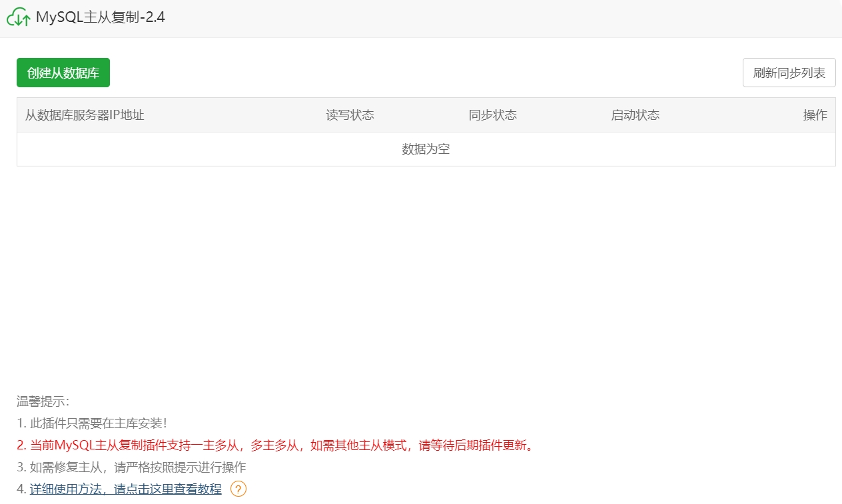The image size is (842, 504).
Task: Open the orange question mark help icon
Action: (237, 489)
